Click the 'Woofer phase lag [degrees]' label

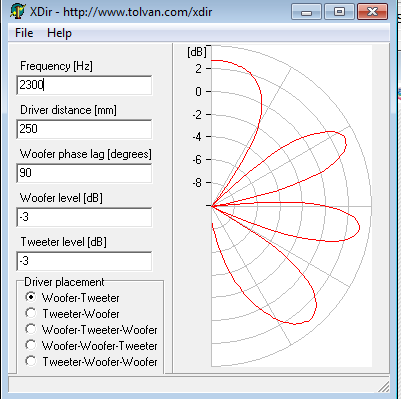point(86,154)
